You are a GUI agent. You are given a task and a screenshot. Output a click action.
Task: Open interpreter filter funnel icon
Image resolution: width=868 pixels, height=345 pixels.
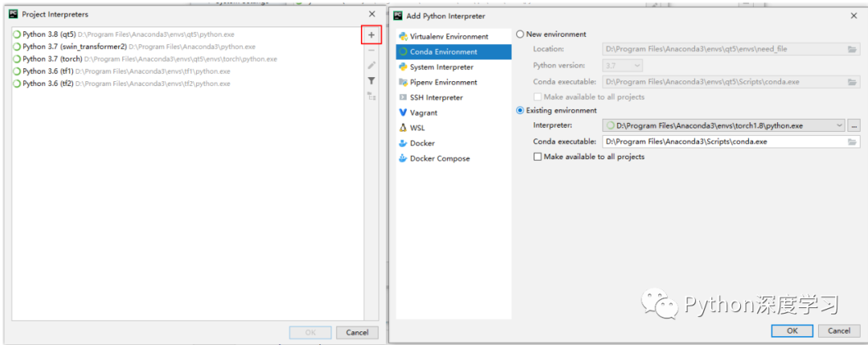[x=371, y=81]
